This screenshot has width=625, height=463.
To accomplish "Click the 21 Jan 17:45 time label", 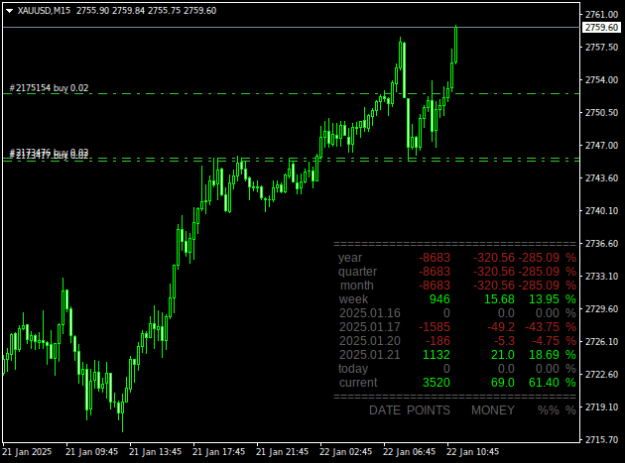I will tap(219, 452).
